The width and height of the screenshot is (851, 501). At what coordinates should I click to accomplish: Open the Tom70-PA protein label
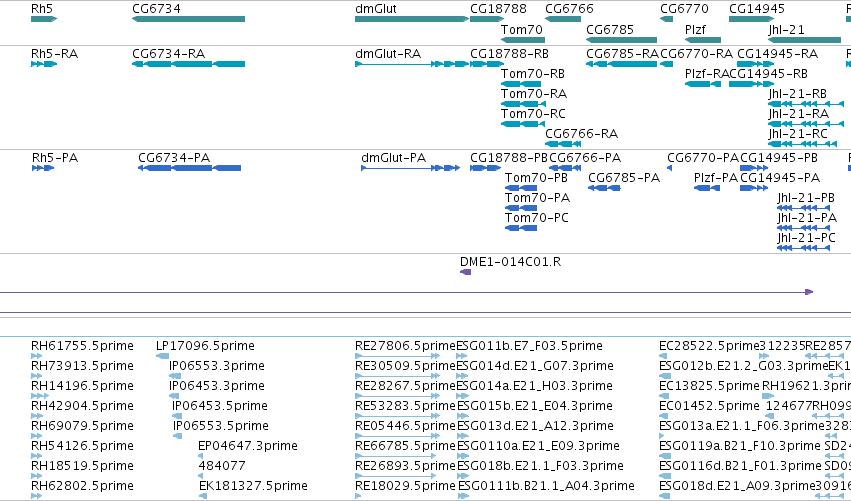point(537,198)
